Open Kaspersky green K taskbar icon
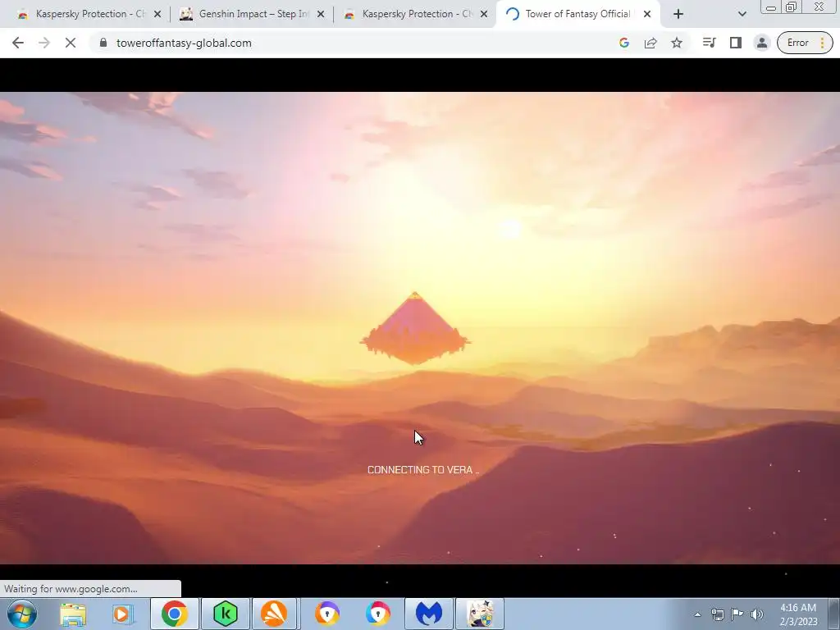This screenshot has height=630, width=840. [226, 614]
